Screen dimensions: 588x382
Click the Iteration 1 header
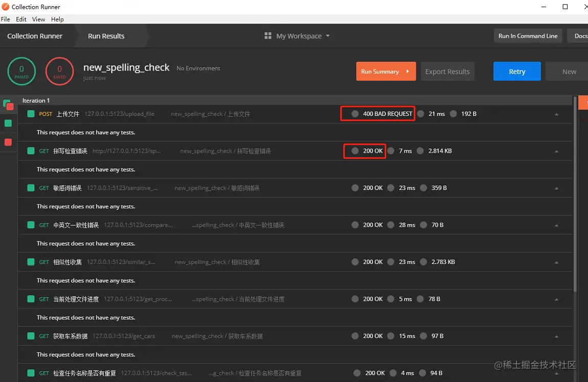pos(36,101)
